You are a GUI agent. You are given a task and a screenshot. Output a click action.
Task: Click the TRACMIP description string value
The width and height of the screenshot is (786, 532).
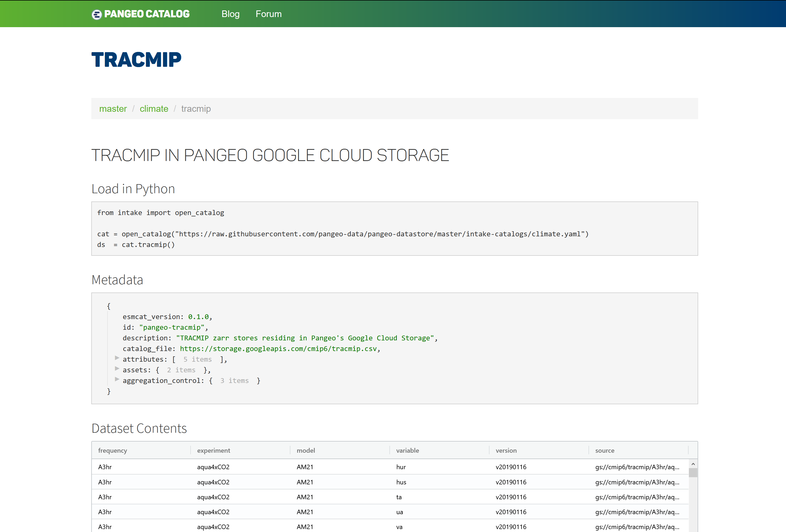[305, 338]
